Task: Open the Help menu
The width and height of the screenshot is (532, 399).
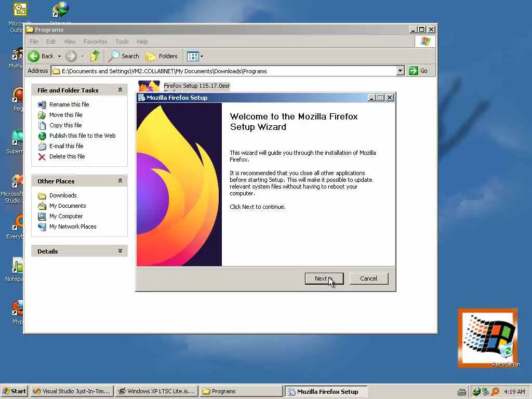Action: 142,42
